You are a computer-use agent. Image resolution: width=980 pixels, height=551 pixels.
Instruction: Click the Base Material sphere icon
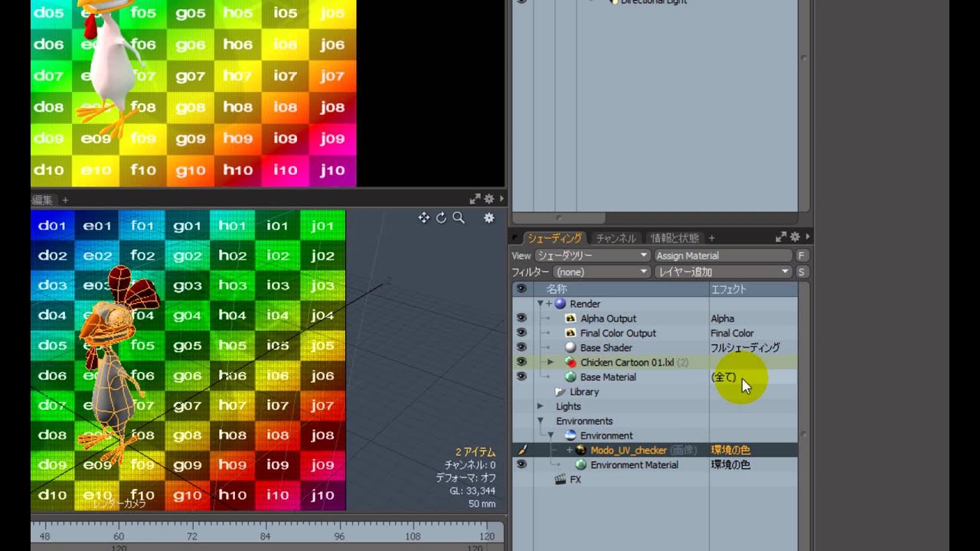point(570,377)
